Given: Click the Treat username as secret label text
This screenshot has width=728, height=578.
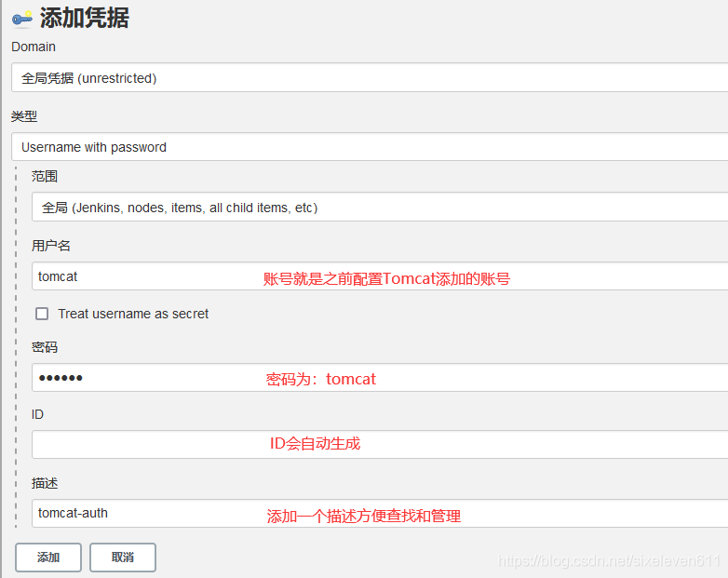Looking at the screenshot, I should click(x=133, y=314).
